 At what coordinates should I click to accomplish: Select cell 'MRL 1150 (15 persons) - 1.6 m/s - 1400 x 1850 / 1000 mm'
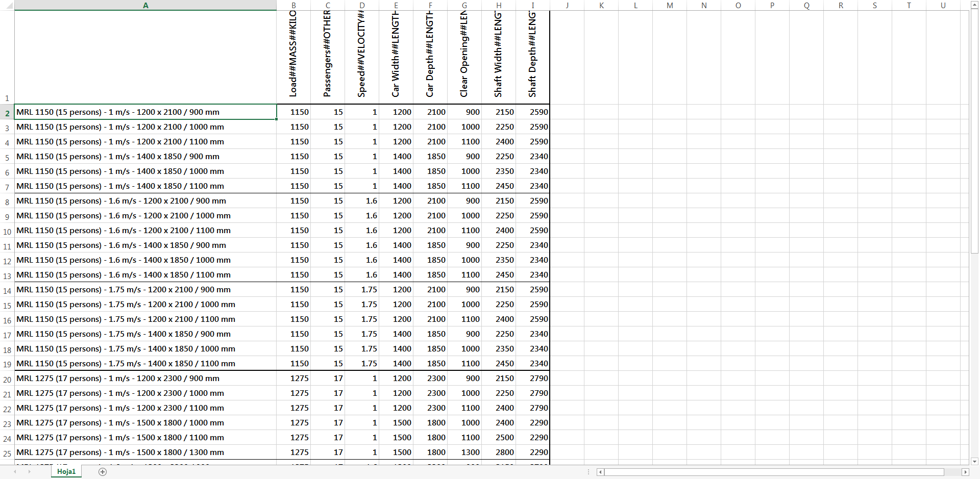pyautogui.click(x=145, y=260)
